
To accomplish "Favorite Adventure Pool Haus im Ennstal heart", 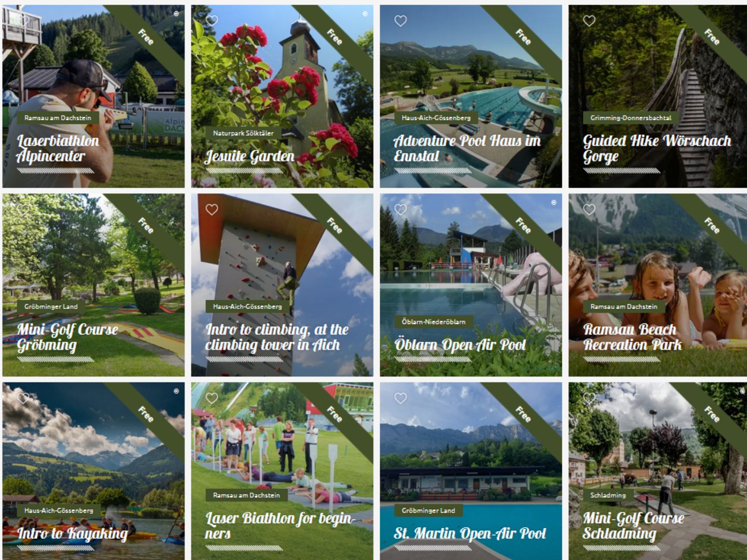I will click(x=400, y=21).
